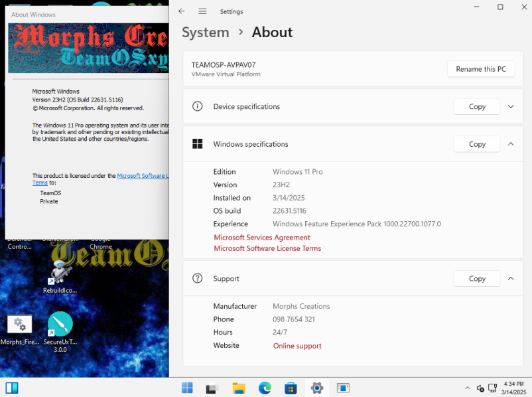The height and width of the screenshot is (397, 532).
Task: Open the Start menu on the taskbar
Action: click(x=187, y=388)
